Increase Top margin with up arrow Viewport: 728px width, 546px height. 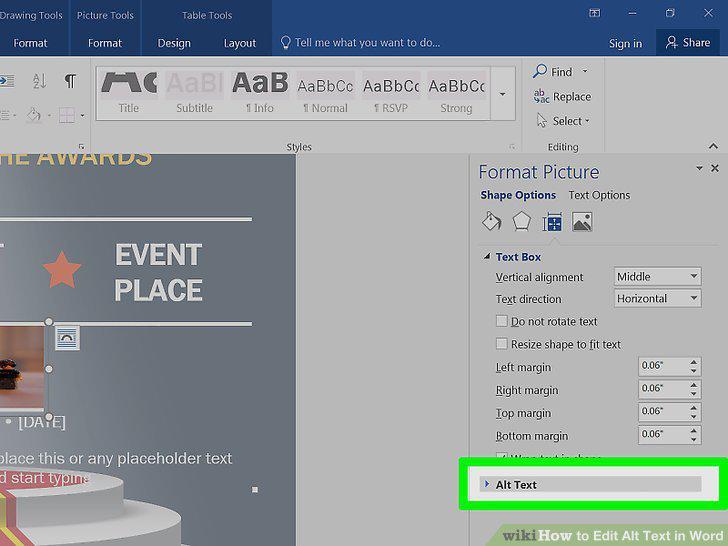click(x=694, y=407)
